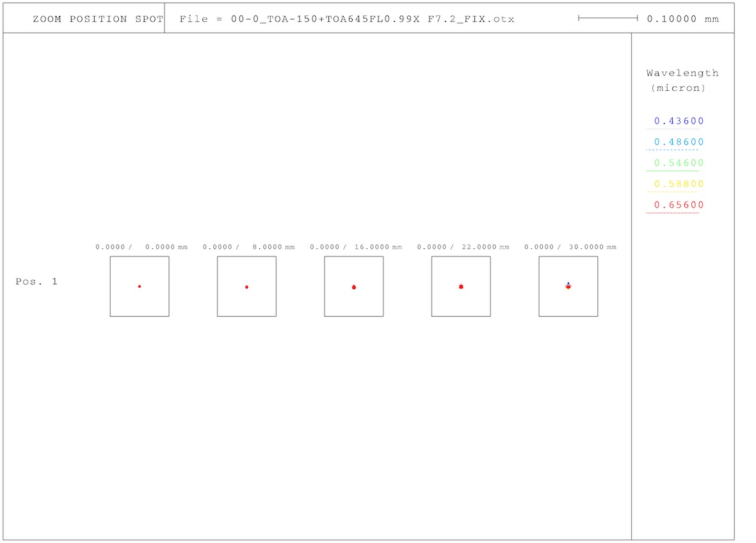This screenshot has width=756, height=543.
Task: Click the 0.0000 / 0.0000 mm field label
Action: (141, 247)
